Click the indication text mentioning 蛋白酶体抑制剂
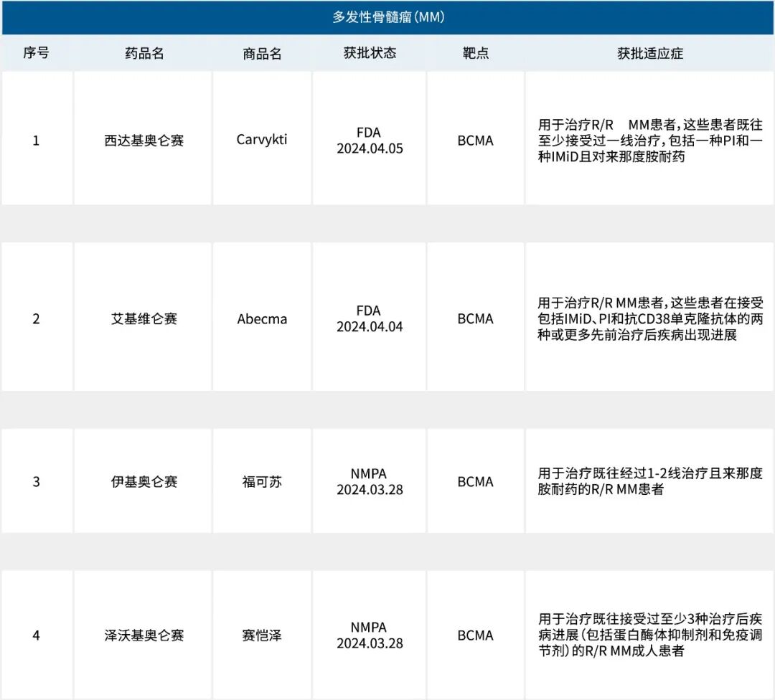 click(650, 635)
